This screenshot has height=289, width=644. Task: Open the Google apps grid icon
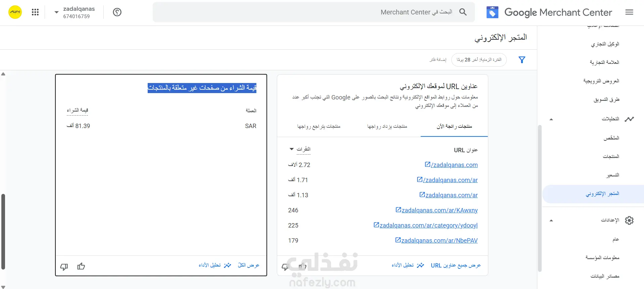[x=35, y=12]
